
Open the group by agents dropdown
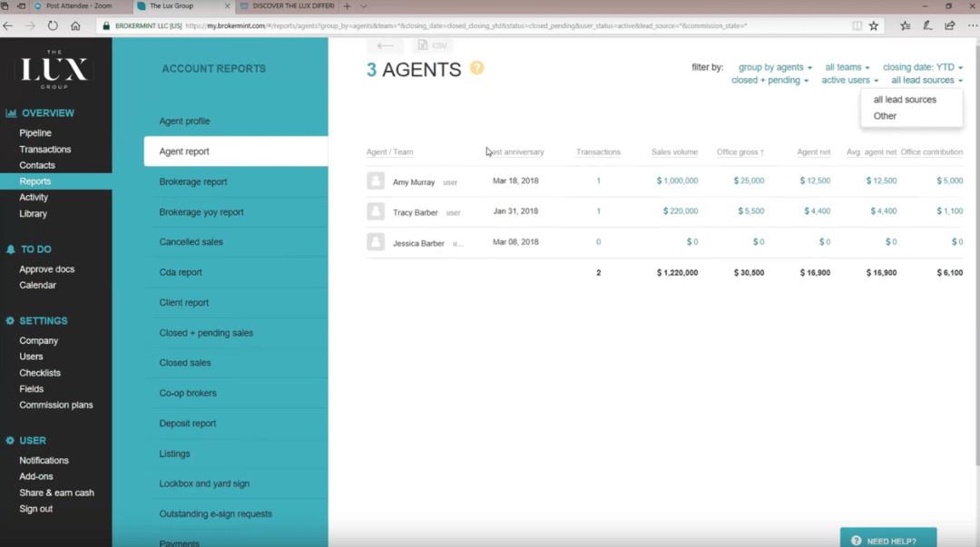point(771,66)
